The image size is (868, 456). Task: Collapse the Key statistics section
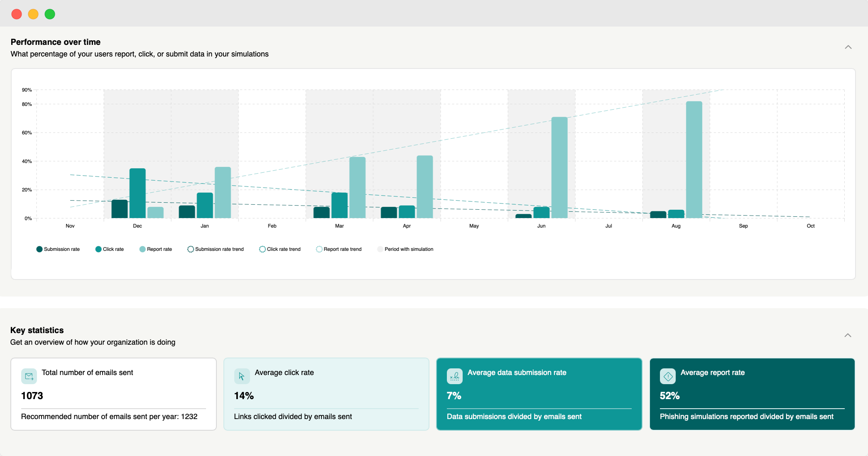(x=848, y=335)
